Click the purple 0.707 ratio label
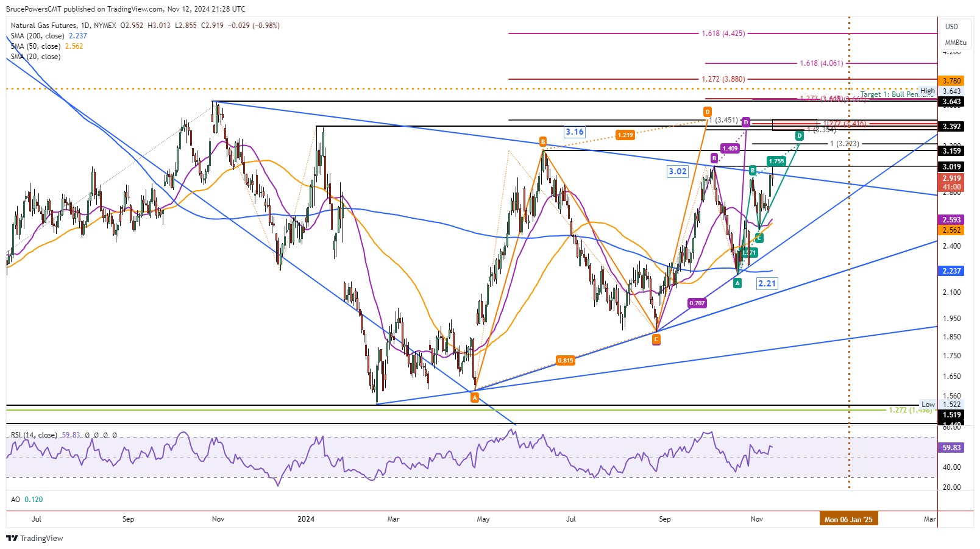 [697, 303]
